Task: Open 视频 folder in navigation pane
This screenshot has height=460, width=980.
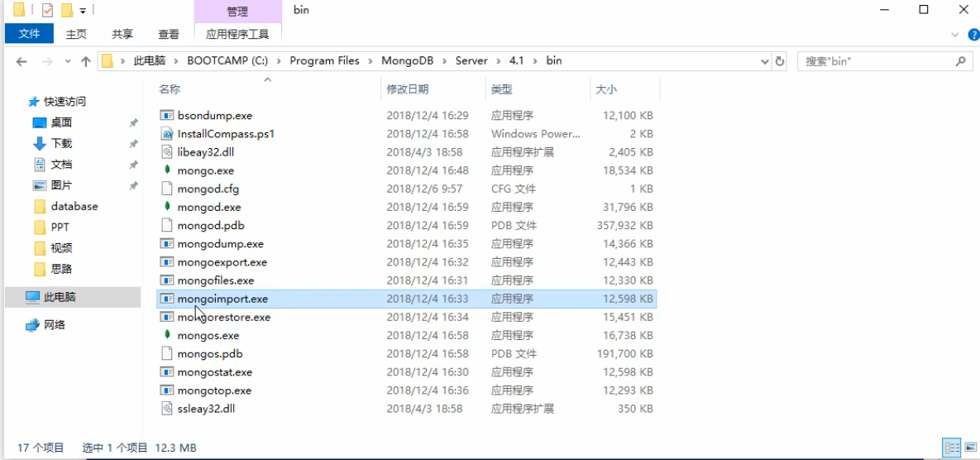Action: click(61, 248)
